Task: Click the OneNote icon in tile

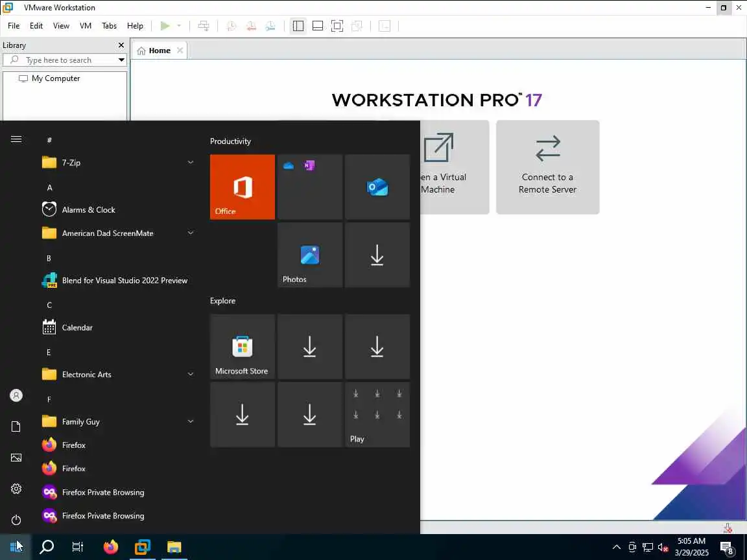Action: (x=309, y=166)
